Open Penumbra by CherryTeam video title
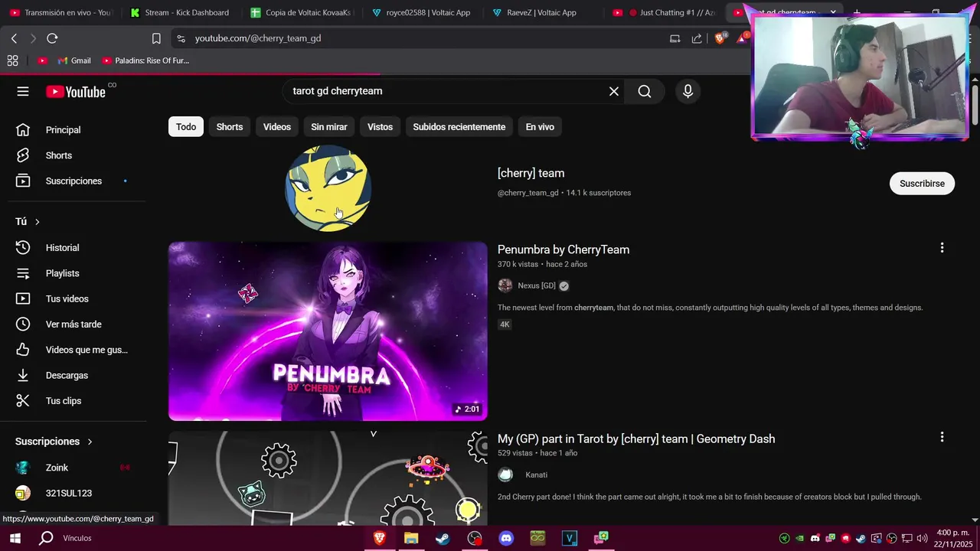The height and width of the screenshot is (551, 980). pos(563,249)
